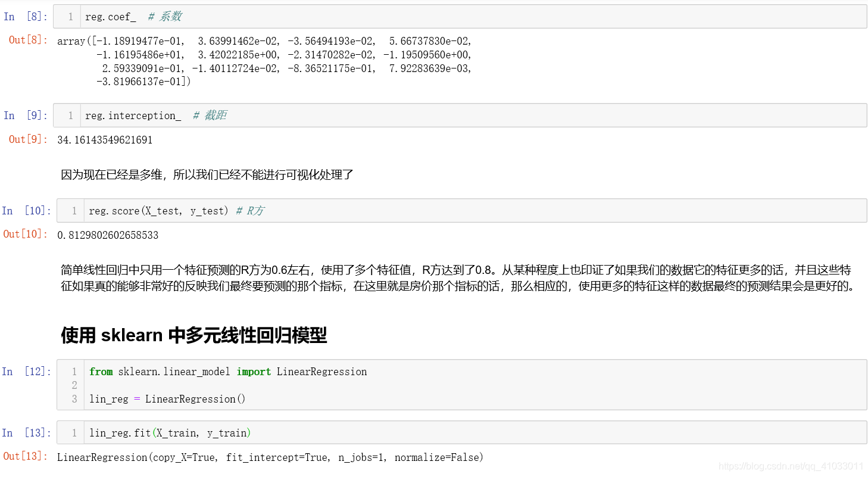Click the Out[13] output prompt
This screenshot has width=868, height=477.
(x=26, y=456)
